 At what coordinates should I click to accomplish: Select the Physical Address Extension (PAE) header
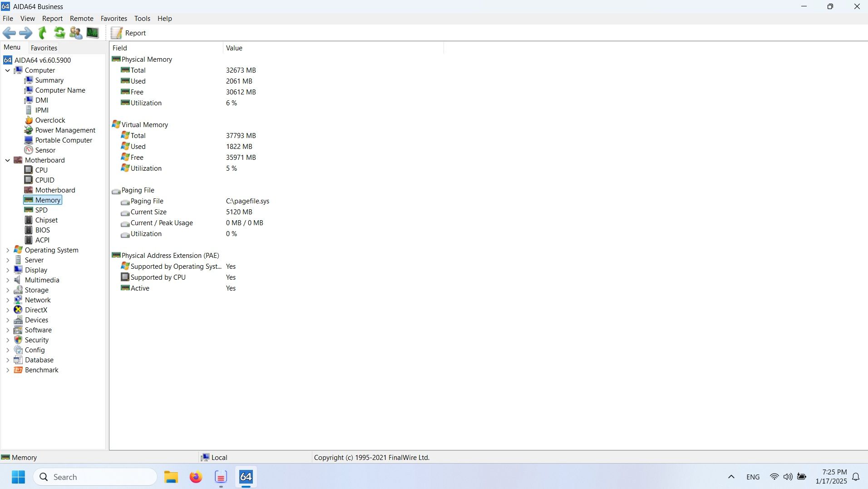pos(170,256)
